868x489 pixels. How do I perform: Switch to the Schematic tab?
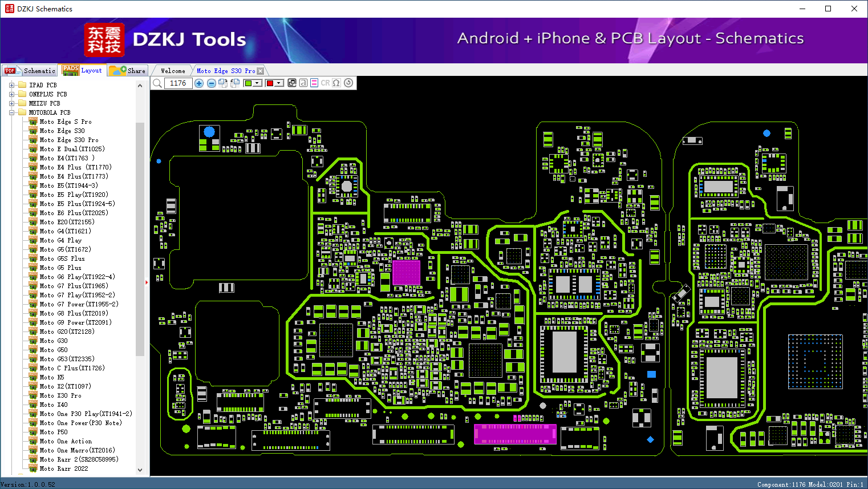tap(30, 71)
